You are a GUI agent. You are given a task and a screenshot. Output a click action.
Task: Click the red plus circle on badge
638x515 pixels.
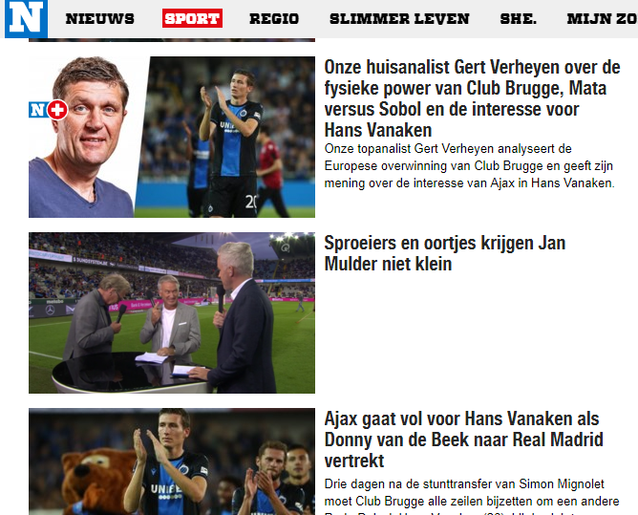pos(57,110)
